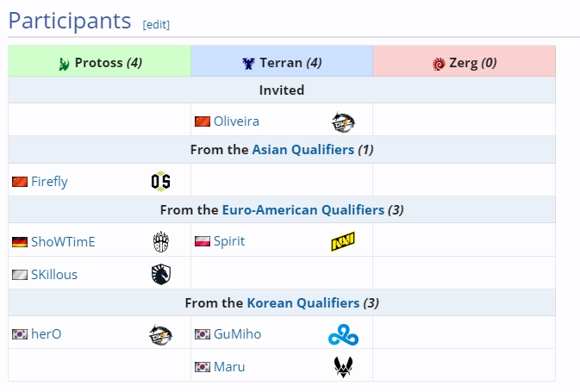Click the team logo beside Firefly
This screenshot has width=580, height=392.
click(x=160, y=181)
